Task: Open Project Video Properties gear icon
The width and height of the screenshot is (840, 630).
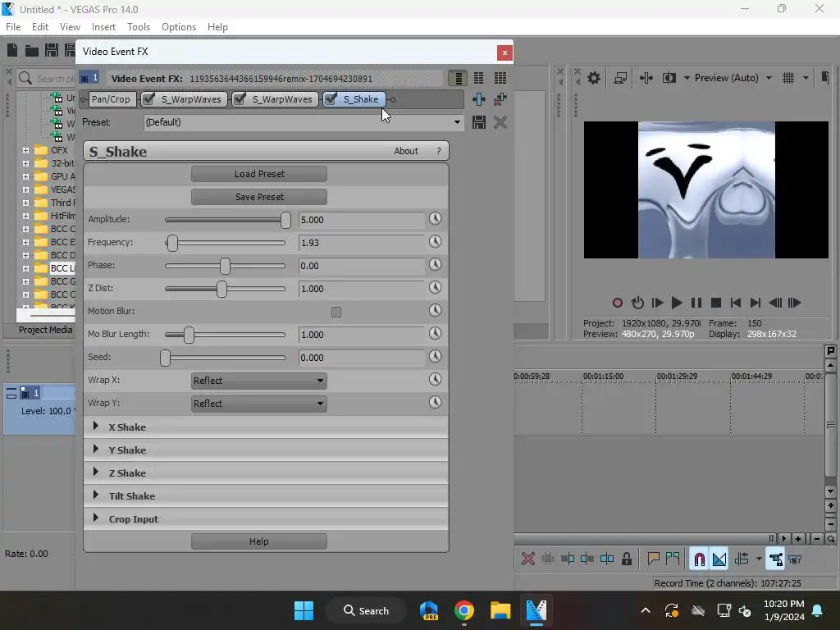Action: tap(594, 78)
